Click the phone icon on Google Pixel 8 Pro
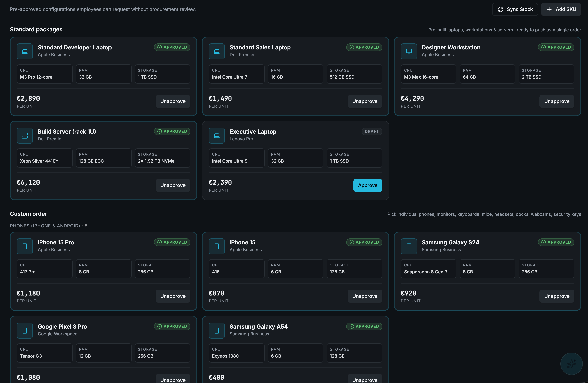 pyautogui.click(x=25, y=331)
